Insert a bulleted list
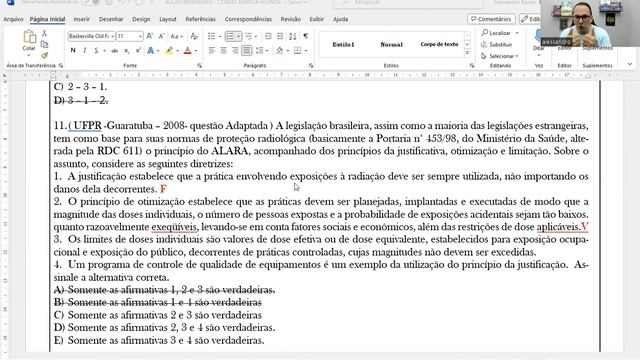This screenshot has height=360, width=640. (211, 36)
